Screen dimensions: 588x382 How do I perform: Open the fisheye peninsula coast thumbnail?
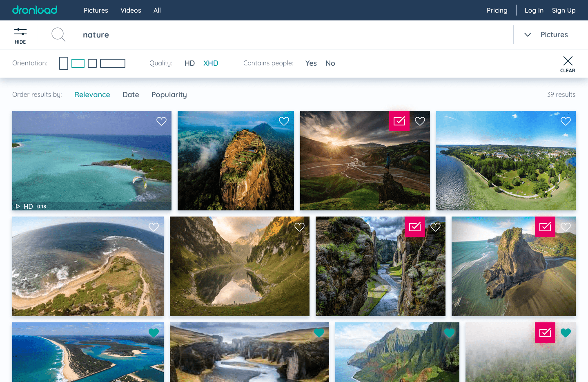coord(88,266)
